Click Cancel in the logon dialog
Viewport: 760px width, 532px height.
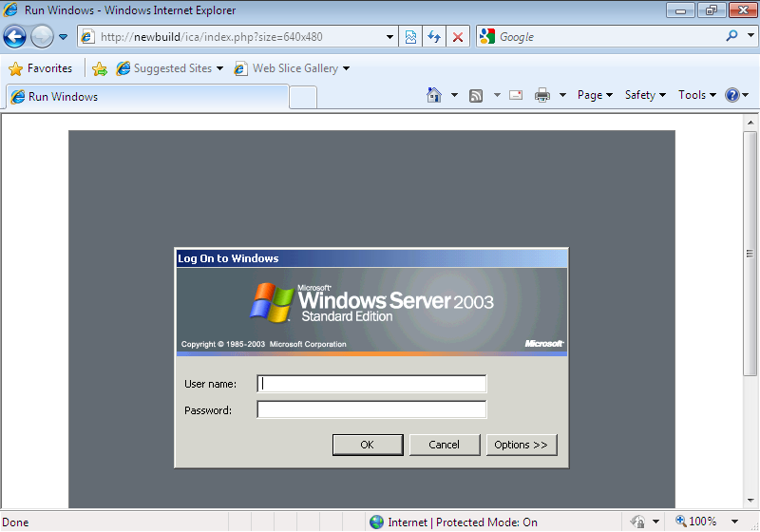coord(445,445)
